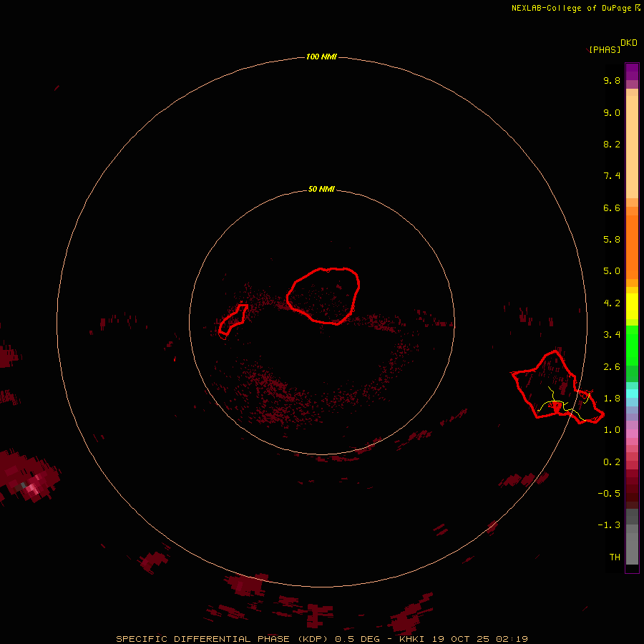Image resolution: width=644 pixels, height=644 pixels.
Task: Click the 1.8 color scale value
Action: click(x=612, y=399)
